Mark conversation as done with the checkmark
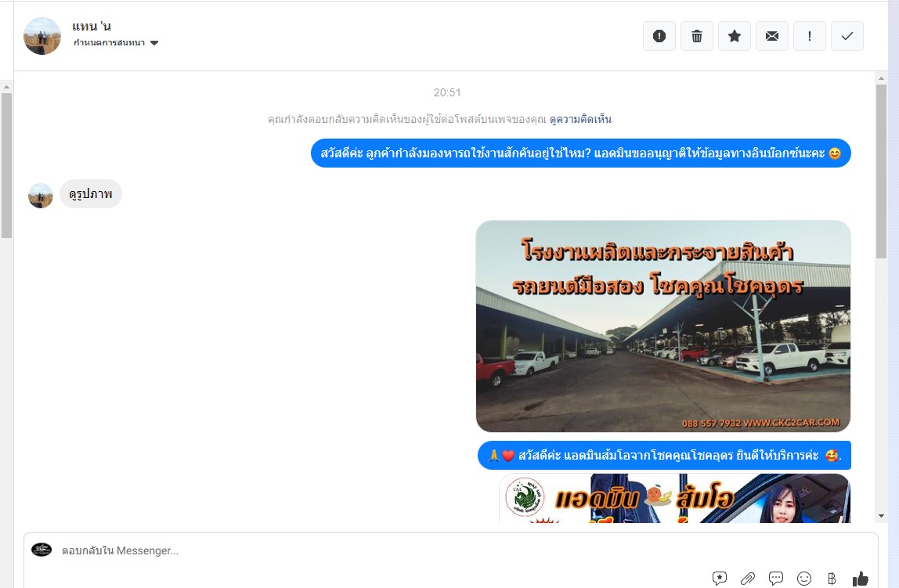Image resolution: width=899 pixels, height=588 pixels. pos(847,36)
